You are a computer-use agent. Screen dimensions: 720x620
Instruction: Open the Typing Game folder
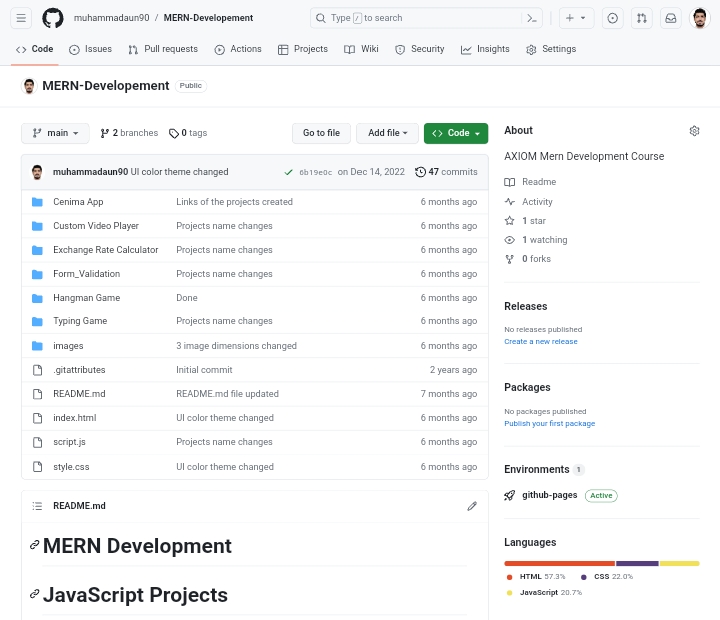[80, 321]
